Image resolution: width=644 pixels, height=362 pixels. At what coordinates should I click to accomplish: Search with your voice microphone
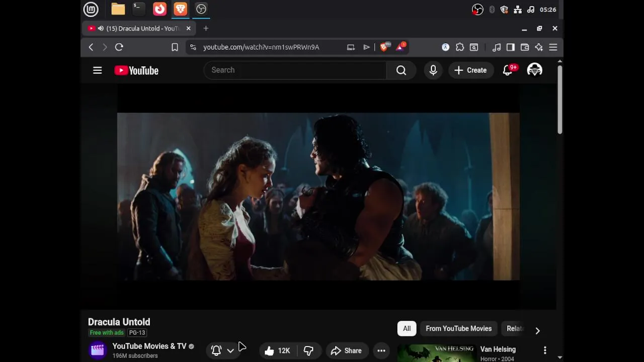tap(433, 70)
